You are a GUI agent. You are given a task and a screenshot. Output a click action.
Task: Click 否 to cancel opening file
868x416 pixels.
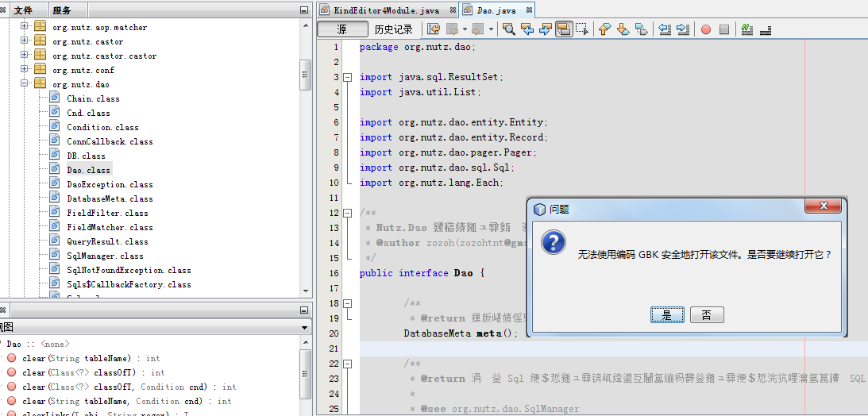click(x=707, y=314)
